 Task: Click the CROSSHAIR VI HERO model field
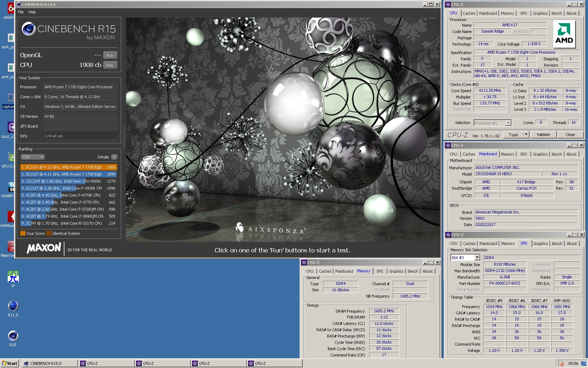pyautogui.click(x=507, y=174)
